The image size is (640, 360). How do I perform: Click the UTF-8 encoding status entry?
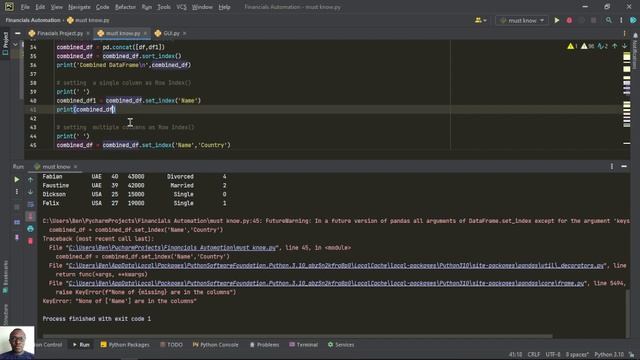point(553,355)
